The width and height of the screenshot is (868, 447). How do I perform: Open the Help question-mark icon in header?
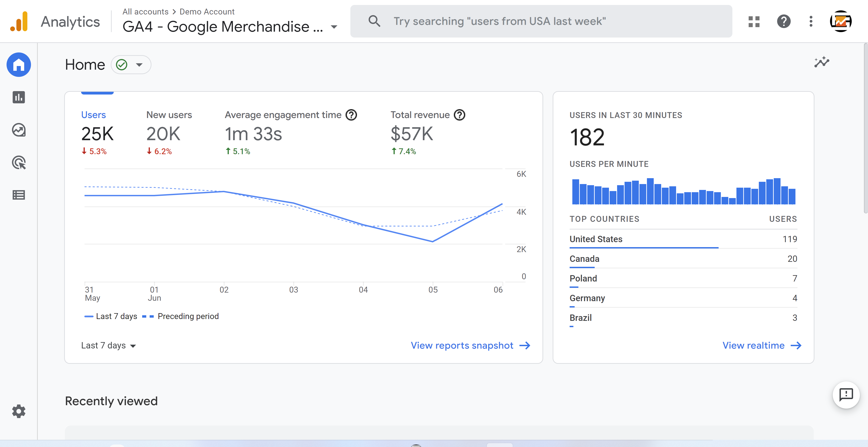pos(784,21)
